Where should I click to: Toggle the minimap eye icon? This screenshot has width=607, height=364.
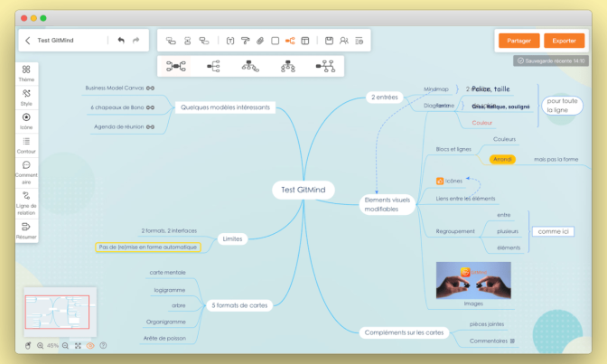(90, 345)
